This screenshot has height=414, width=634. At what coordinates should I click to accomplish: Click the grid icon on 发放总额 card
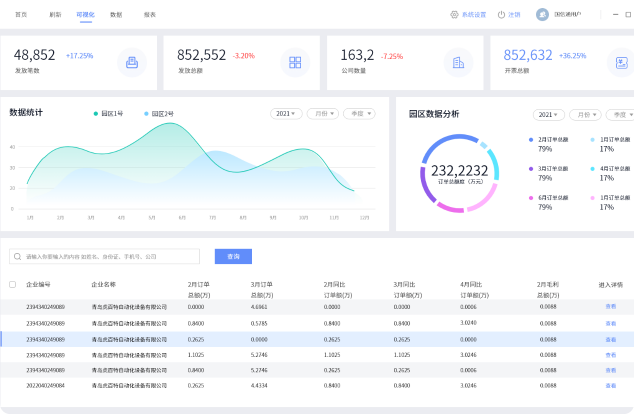tap(295, 63)
